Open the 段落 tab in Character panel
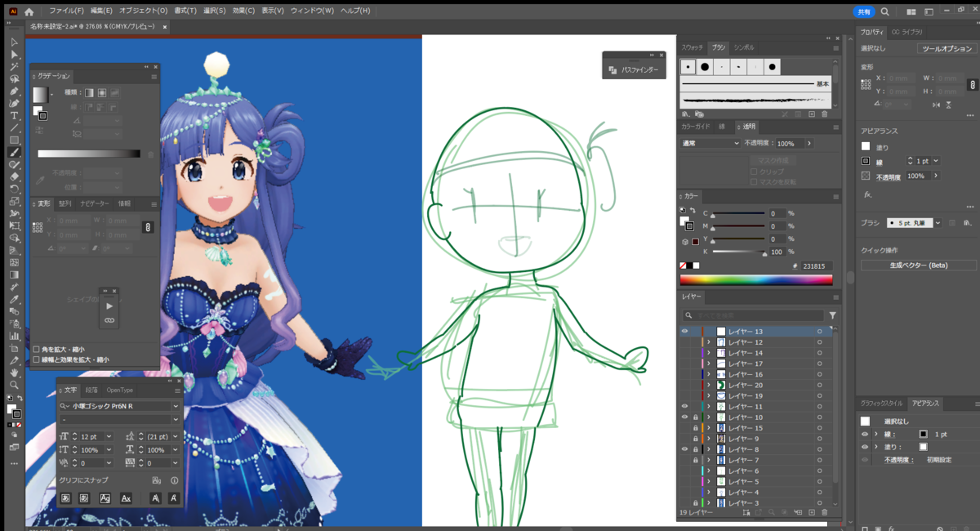This screenshot has height=531, width=980. coord(91,390)
